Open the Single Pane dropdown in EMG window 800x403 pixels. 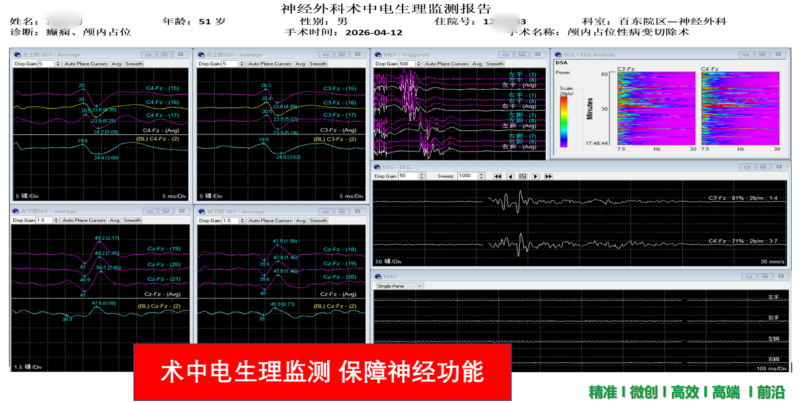399,286
